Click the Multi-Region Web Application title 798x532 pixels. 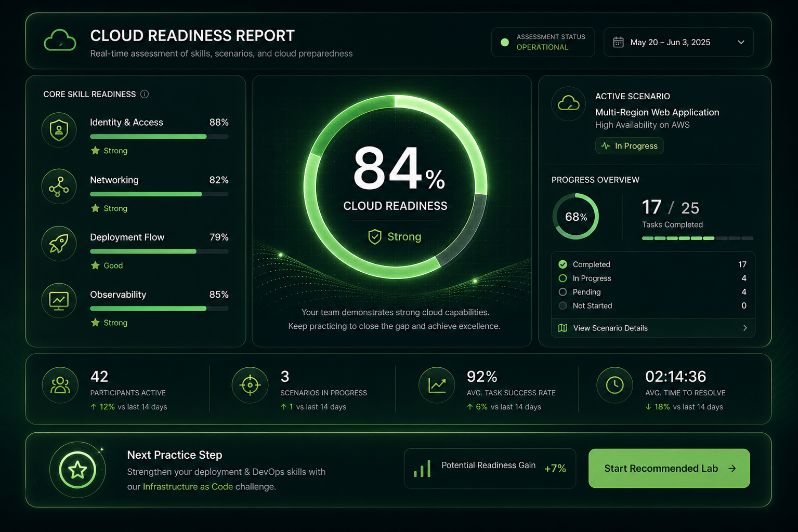(657, 112)
